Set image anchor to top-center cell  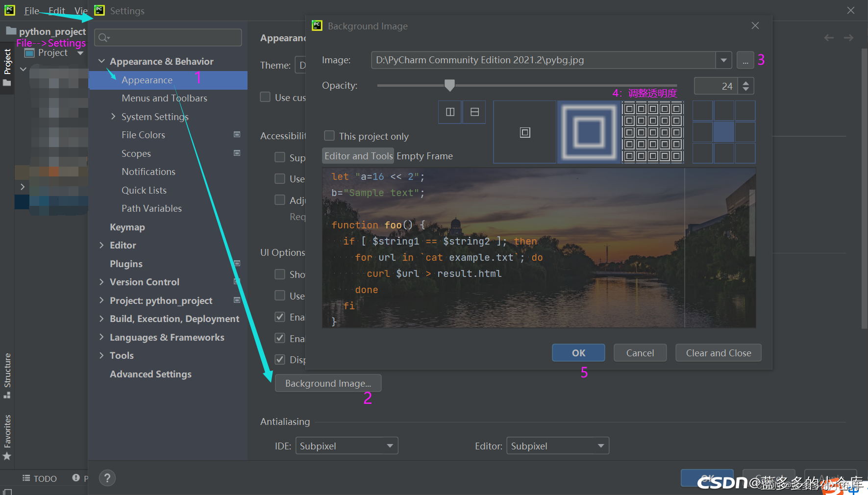pyautogui.click(x=724, y=111)
